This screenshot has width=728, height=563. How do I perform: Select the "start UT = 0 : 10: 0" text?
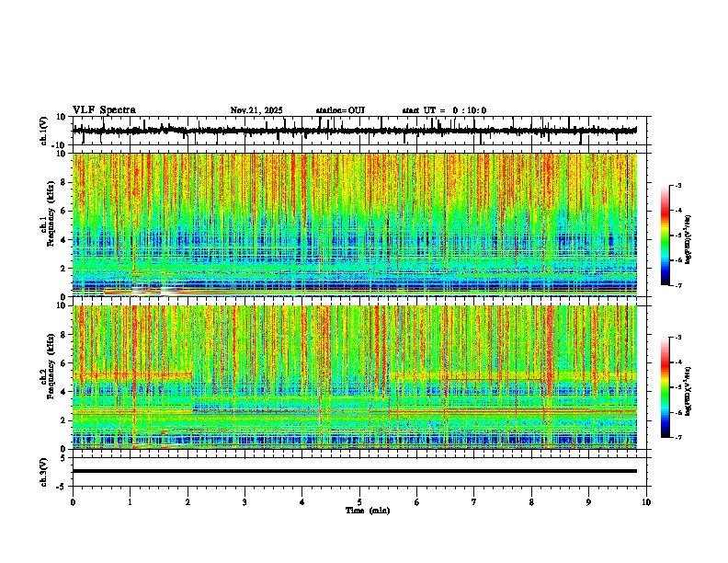coord(444,110)
